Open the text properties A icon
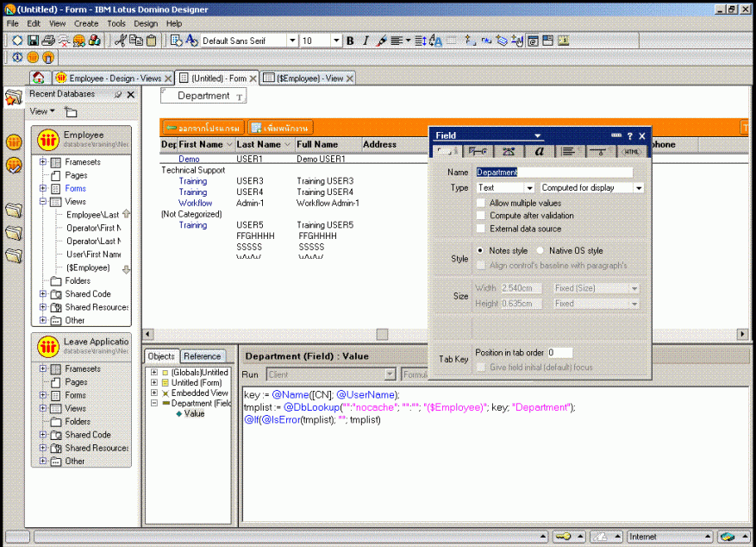This screenshot has height=547, width=756. [x=191, y=41]
